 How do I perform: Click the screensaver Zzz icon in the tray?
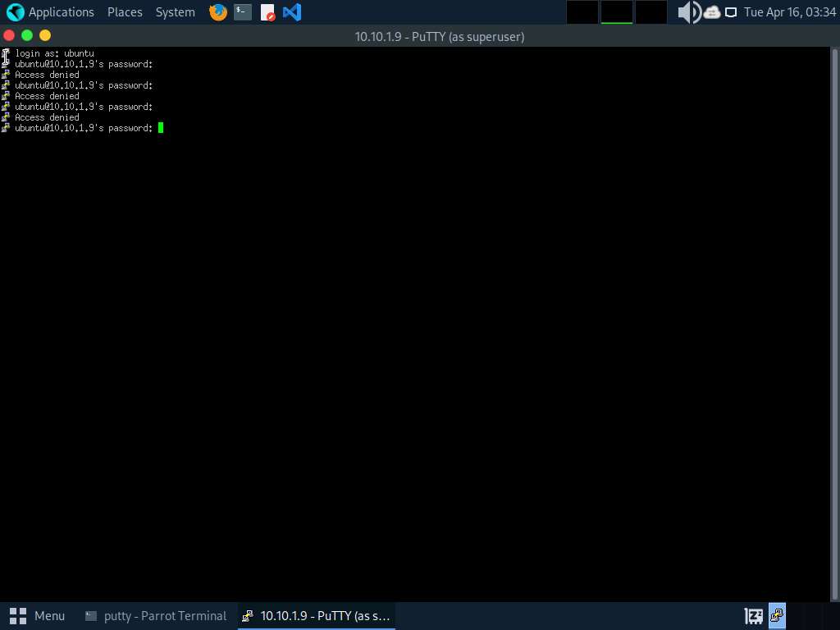(x=752, y=615)
